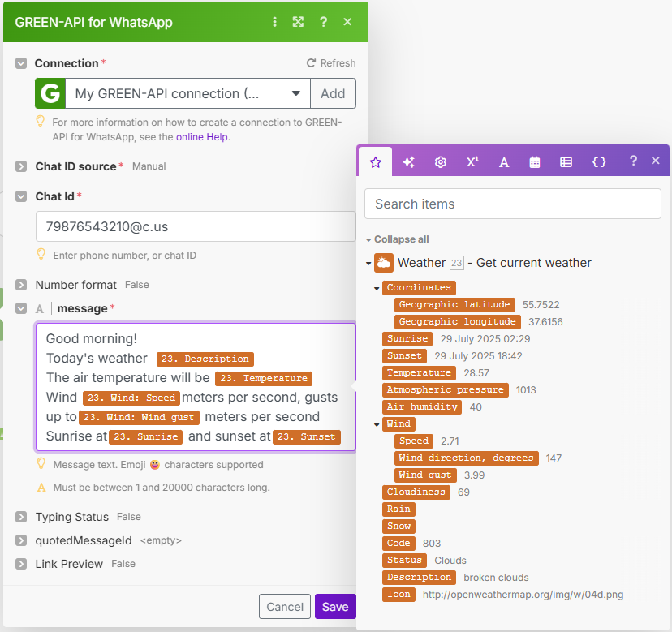Open the AI sparkle functions tab
This screenshot has height=632, width=672.
pyautogui.click(x=408, y=161)
